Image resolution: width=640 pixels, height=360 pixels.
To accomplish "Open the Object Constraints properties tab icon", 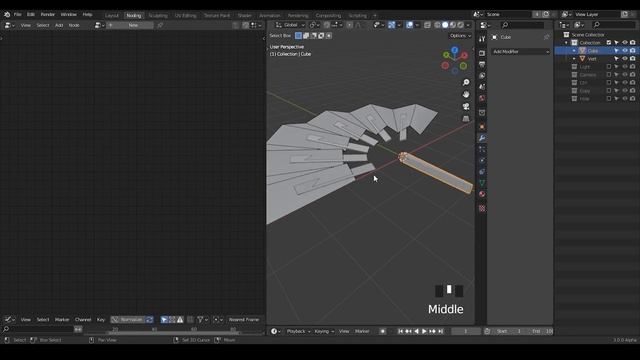I will [482, 172].
